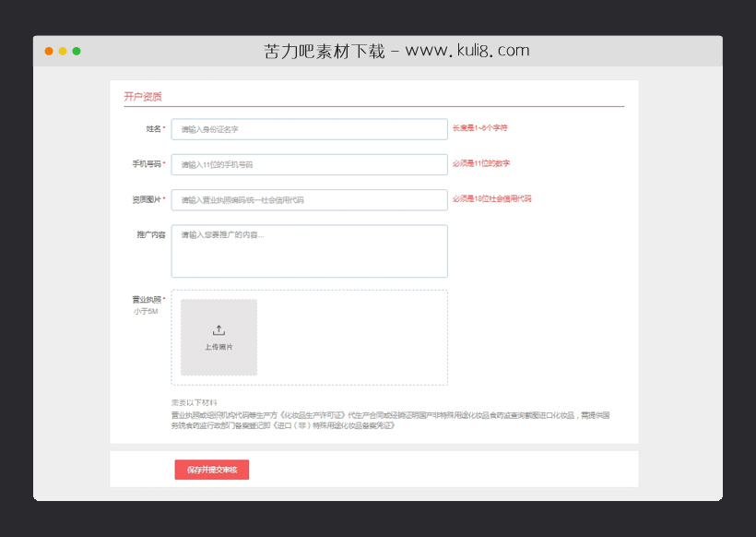The image size is (756, 537).
Task: Click the upload arrow icon in 上传照片 box
Action: coord(219,328)
